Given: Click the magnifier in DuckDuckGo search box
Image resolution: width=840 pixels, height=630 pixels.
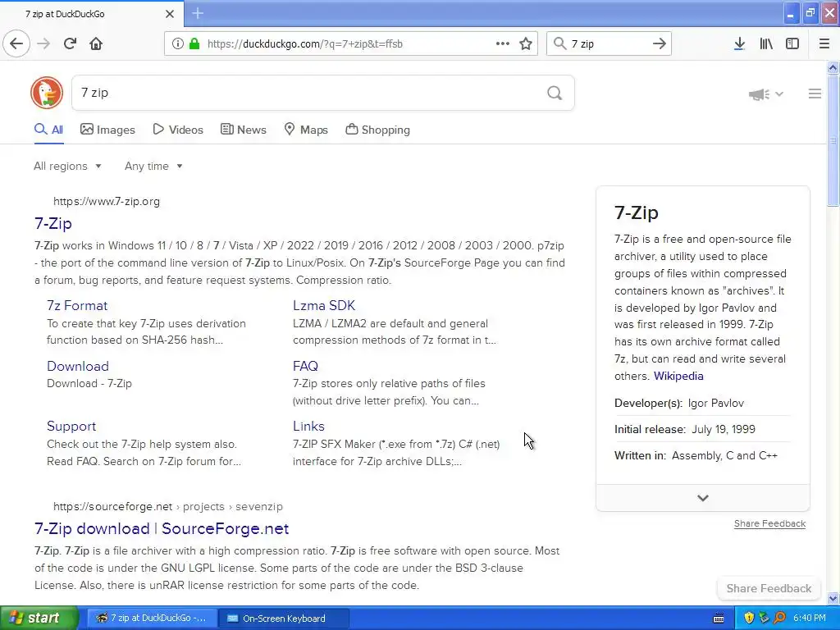Looking at the screenshot, I should [555, 94].
